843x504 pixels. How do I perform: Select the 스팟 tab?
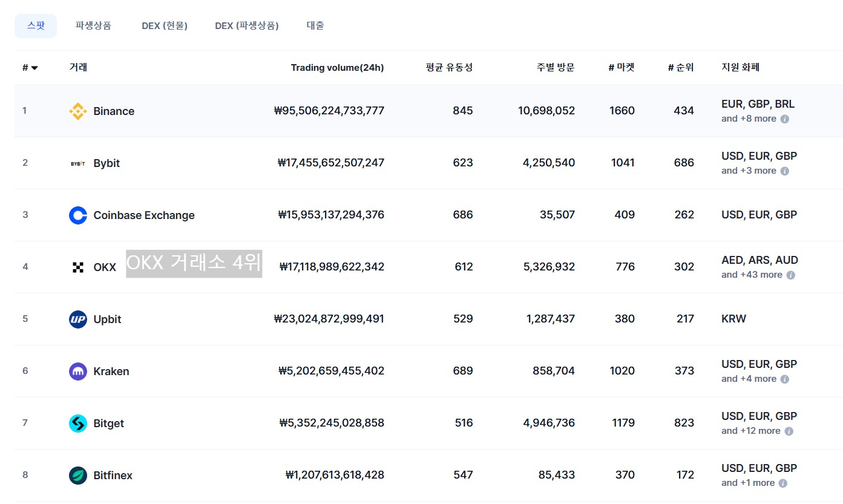[x=36, y=26]
